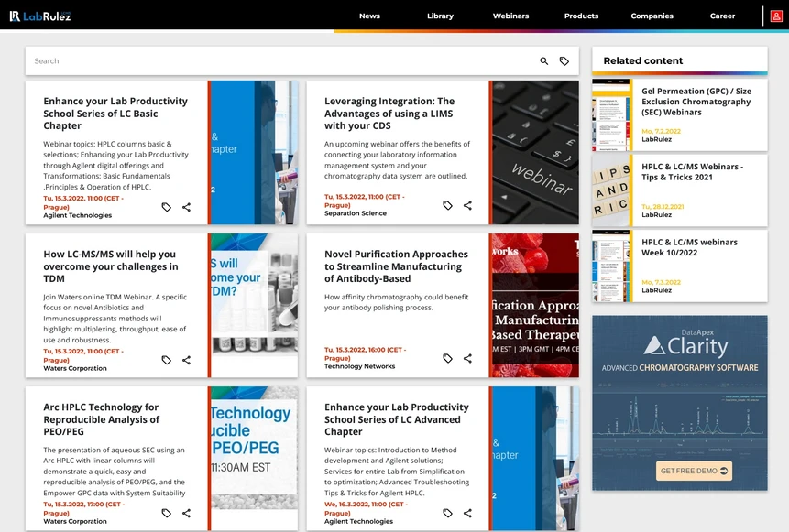Open How LC-MS/MS will help TDM title
Viewport: 789px width, 532px height.
[x=110, y=266]
